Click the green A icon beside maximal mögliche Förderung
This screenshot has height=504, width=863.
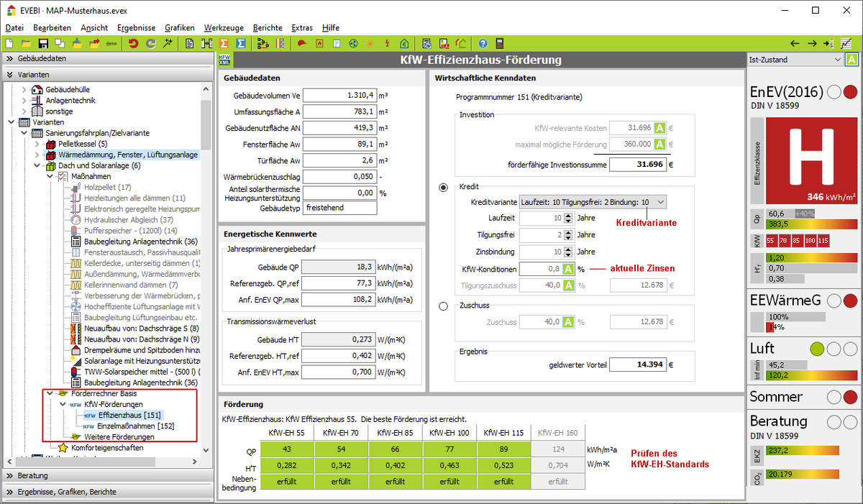tap(659, 144)
